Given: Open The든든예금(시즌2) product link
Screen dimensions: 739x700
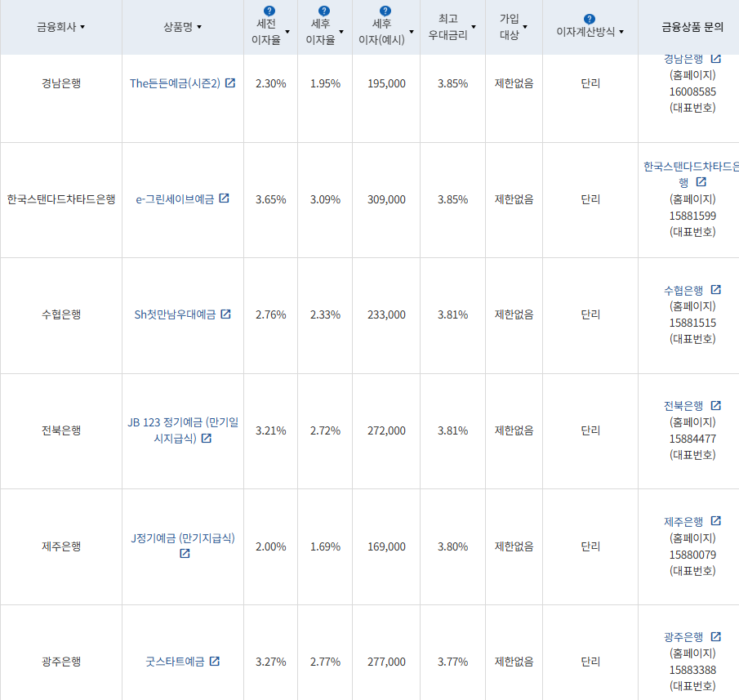Looking at the screenshot, I should pos(175,83).
